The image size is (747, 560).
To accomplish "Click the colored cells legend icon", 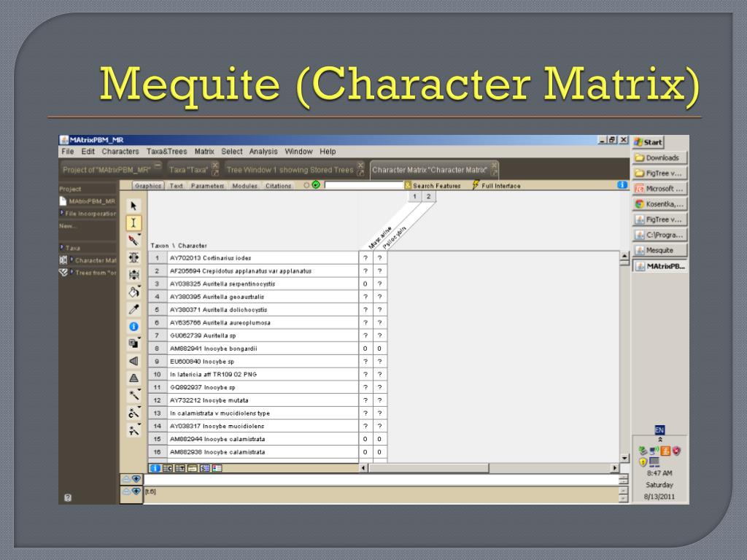I will pos(217,468).
